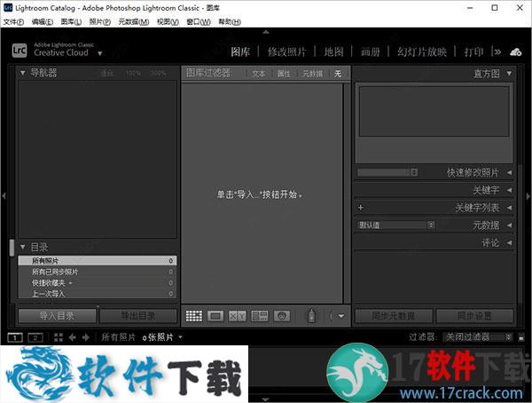Open People view in toolbar
The image size is (532, 403).
tap(281, 315)
